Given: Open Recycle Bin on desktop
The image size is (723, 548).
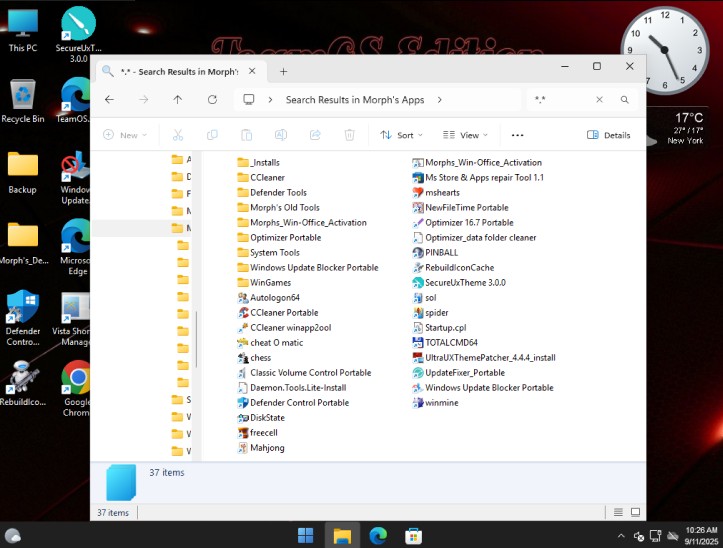Looking at the screenshot, I should tap(23, 101).
